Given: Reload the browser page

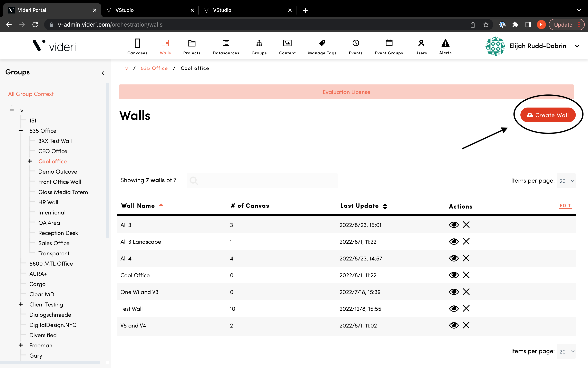Looking at the screenshot, I should (35, 25).
